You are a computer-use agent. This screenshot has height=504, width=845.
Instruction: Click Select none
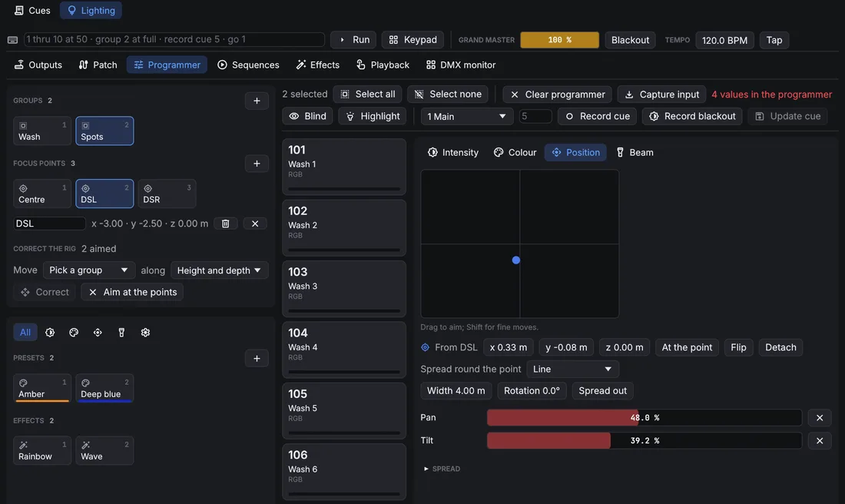pyautogui.click(x=448, y=94)
